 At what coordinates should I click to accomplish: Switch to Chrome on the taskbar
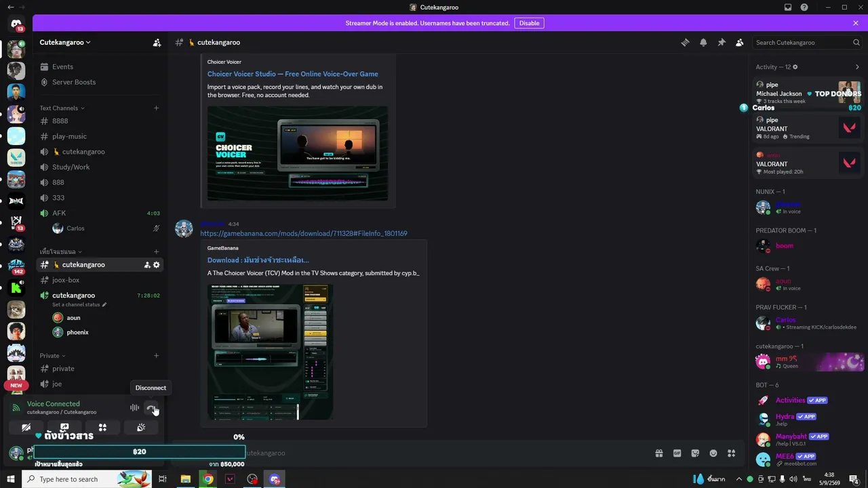point(208,479)
